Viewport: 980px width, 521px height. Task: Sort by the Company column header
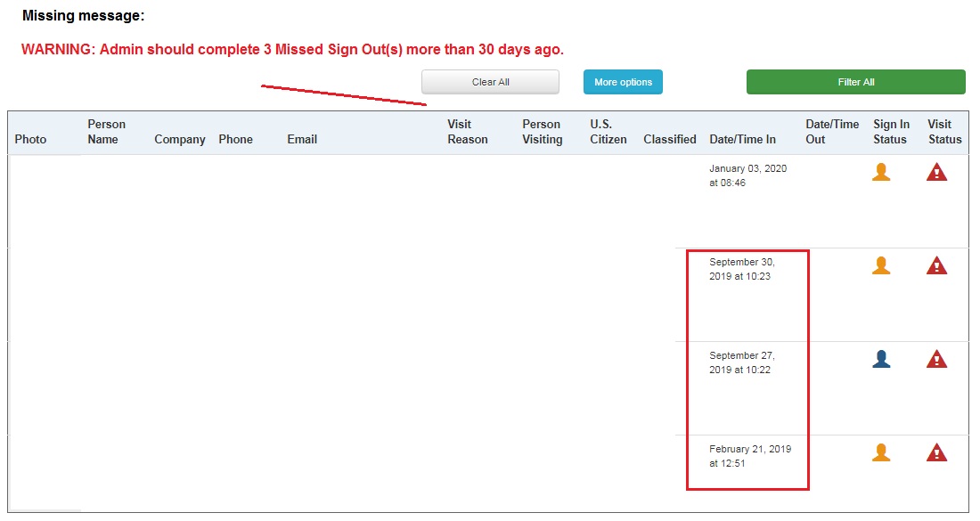(179, 139)
